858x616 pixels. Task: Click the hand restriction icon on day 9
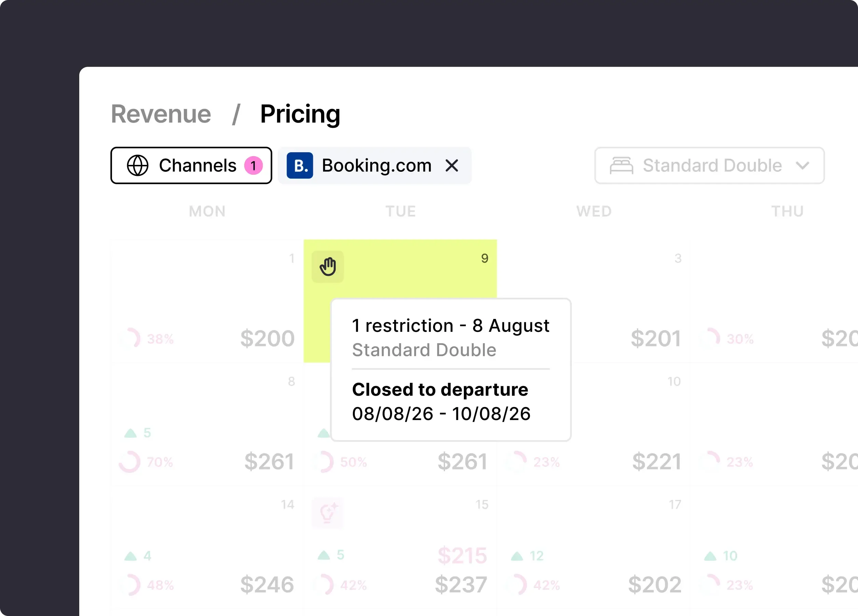(328, 267)
